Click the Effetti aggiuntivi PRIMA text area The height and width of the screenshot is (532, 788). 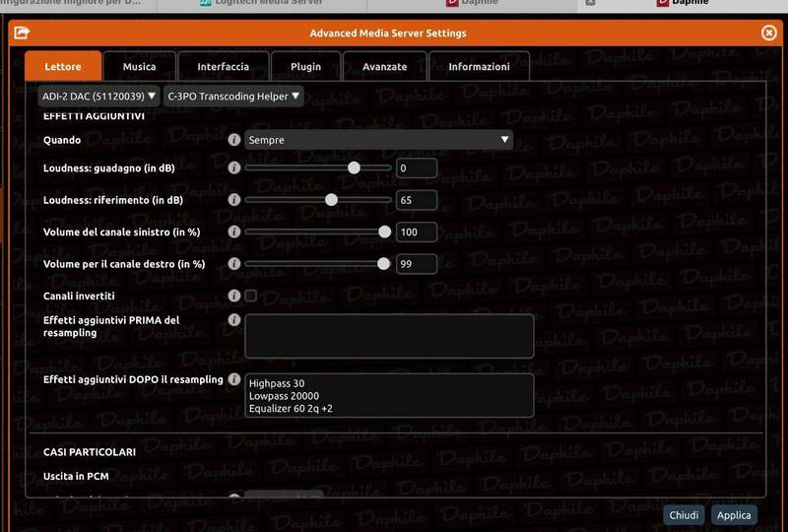(389, 336)
